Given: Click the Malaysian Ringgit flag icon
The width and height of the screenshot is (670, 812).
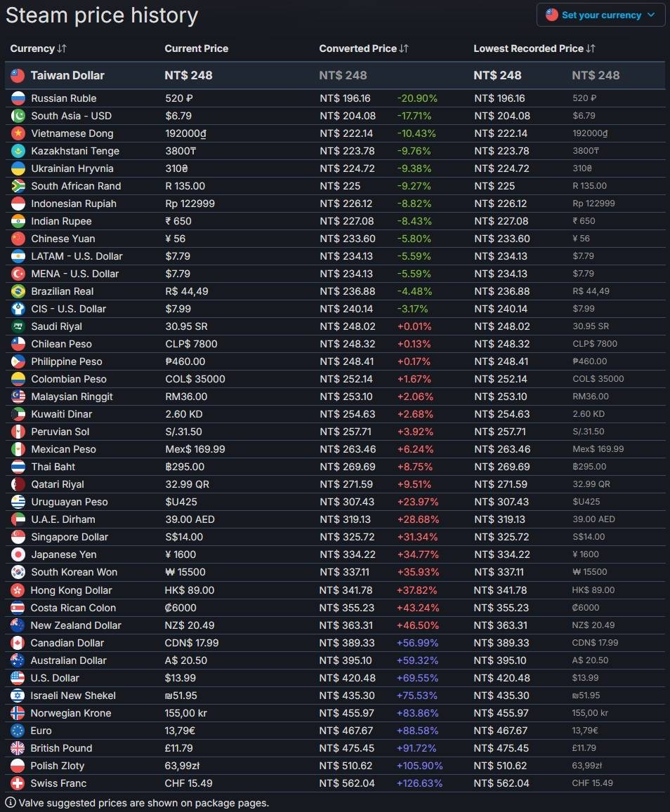Looking at the screenshot, I should tap(18, 397).
